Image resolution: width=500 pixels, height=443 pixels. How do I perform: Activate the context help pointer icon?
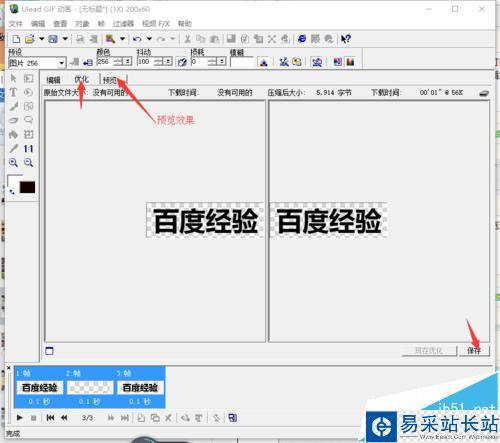346,39
